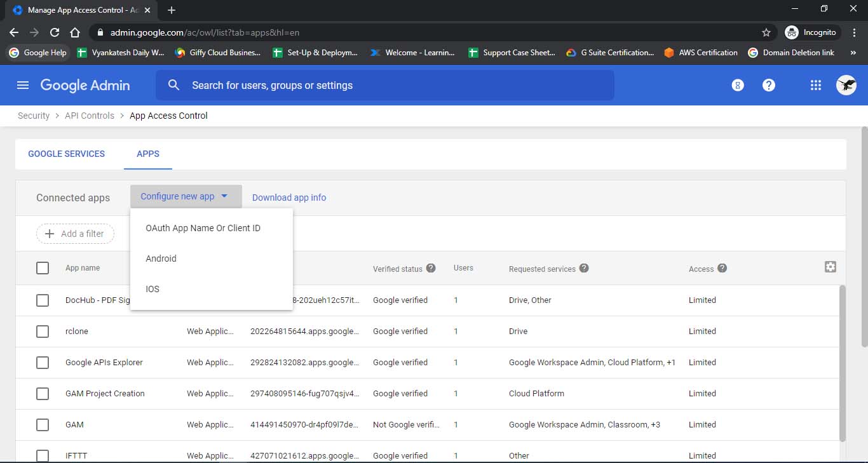Check the GAM row checkbox
868x463 pixels.
[43, 424]
